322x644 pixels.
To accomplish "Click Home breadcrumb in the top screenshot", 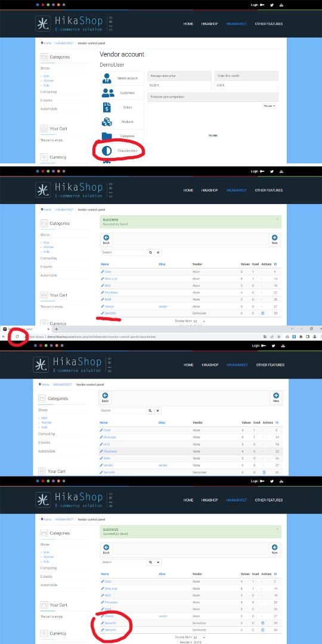I will (47, 43).
